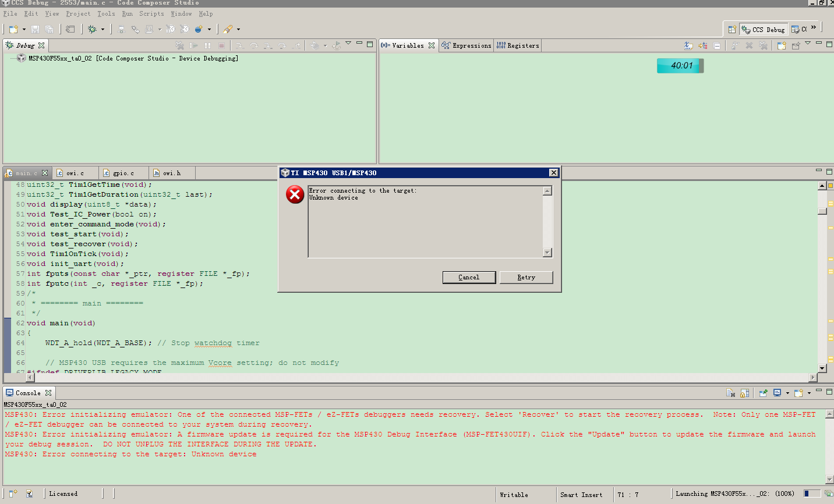This screenshot has height=504, width=834.
Task: Click the error dialog message scroll down arrow
Action: [x=547, y=253]
